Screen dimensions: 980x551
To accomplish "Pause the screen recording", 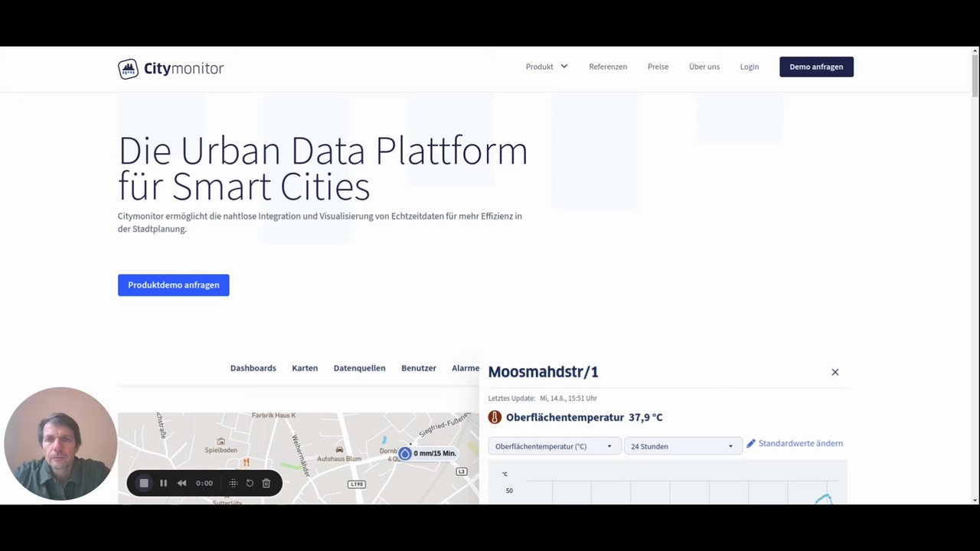I will (163, 483).
